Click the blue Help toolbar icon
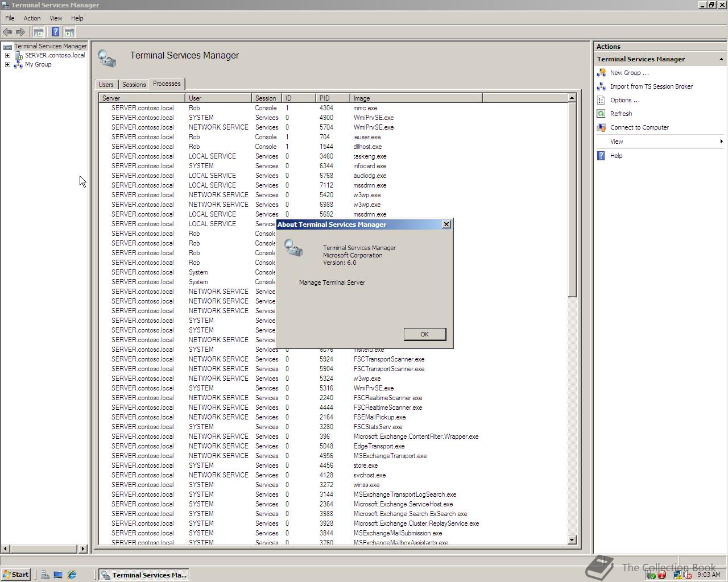 pos(55,32)
